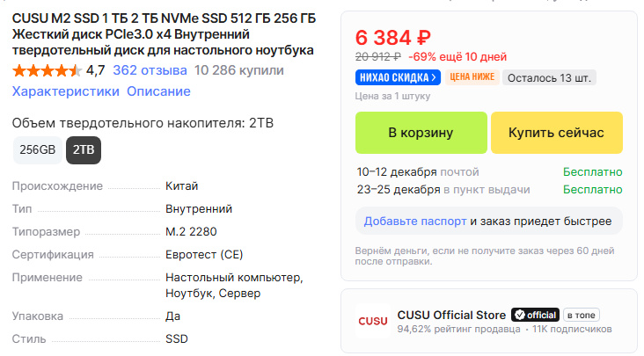Viewport: 644px width, 356px height.
Task: Click the 'Осталось 13 шт.' stock label
Action: tap(551, 77)
